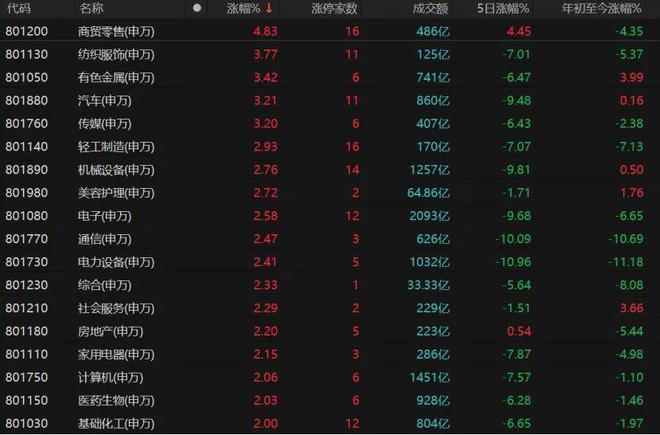Select 电子(申万) entry

pos(105,216)
